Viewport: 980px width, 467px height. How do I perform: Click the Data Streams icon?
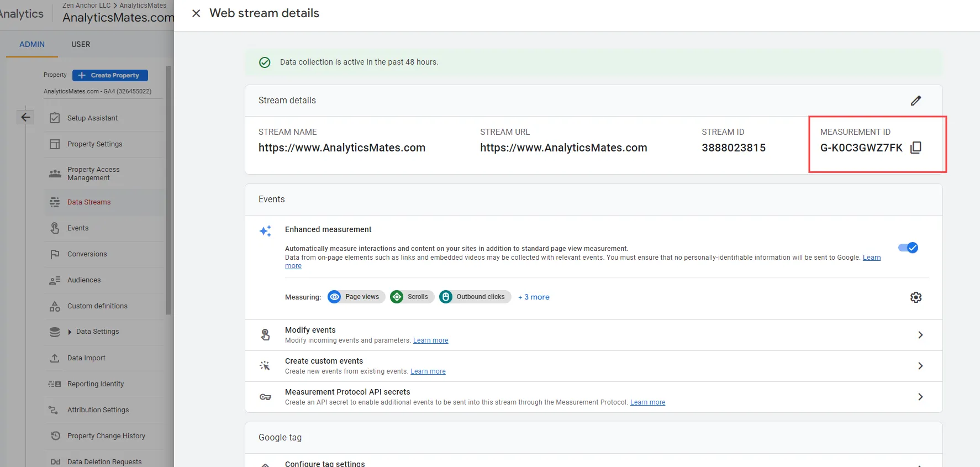pyautogui.click(x=55, y=202)
